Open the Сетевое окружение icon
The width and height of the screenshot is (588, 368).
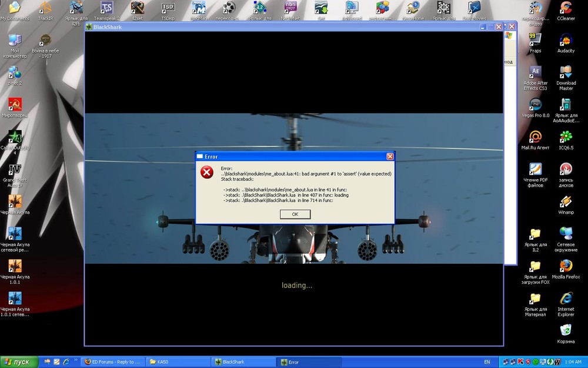pyautogui.click(x=566, y=239)
